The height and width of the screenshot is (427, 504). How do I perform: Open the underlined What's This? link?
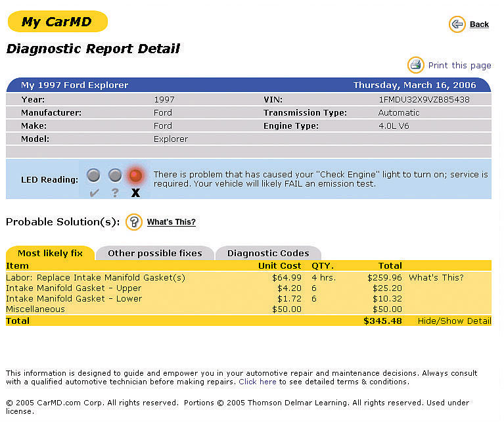172,222
